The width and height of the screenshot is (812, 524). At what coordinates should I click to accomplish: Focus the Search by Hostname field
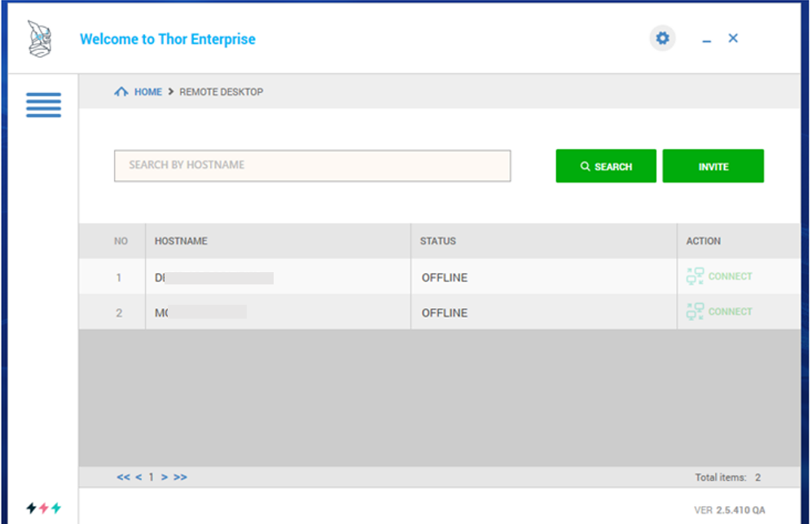coord(312,166)
